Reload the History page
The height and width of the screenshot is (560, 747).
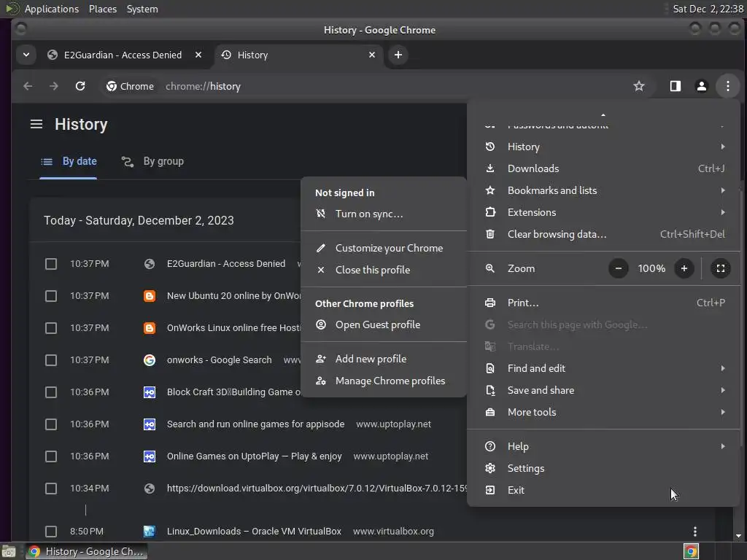tap(80, 86)
